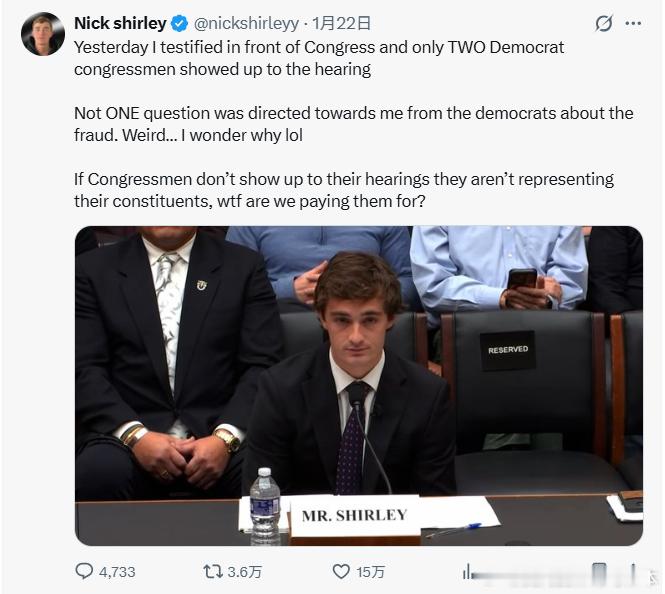Click the 1月22日 post date

coord(342,23)
